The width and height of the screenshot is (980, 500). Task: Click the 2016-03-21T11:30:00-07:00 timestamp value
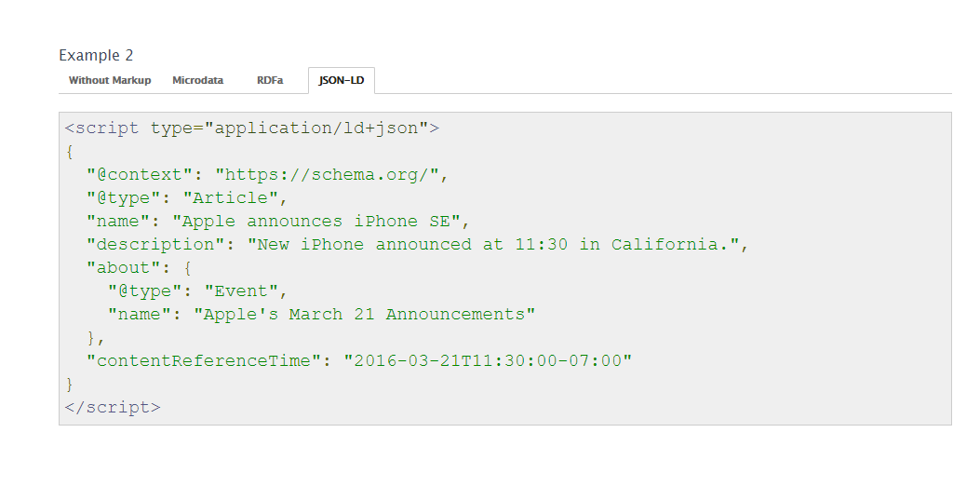click(x=488, y=361)
